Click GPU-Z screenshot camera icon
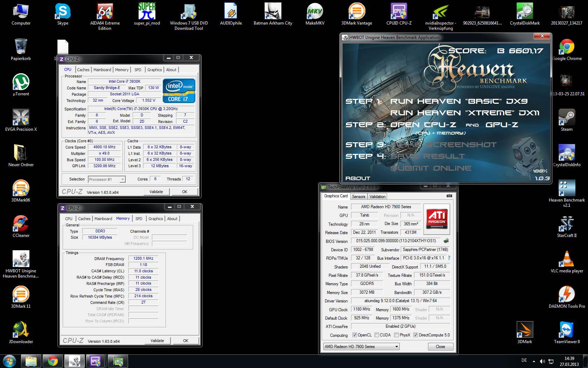This screenshot has height=368, width=588. 449,196
